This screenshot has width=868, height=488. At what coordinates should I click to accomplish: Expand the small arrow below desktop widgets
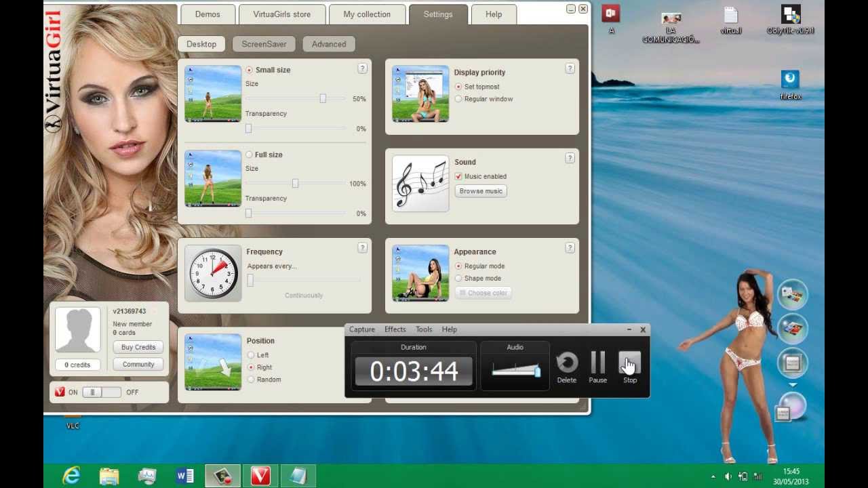point(792,385)
